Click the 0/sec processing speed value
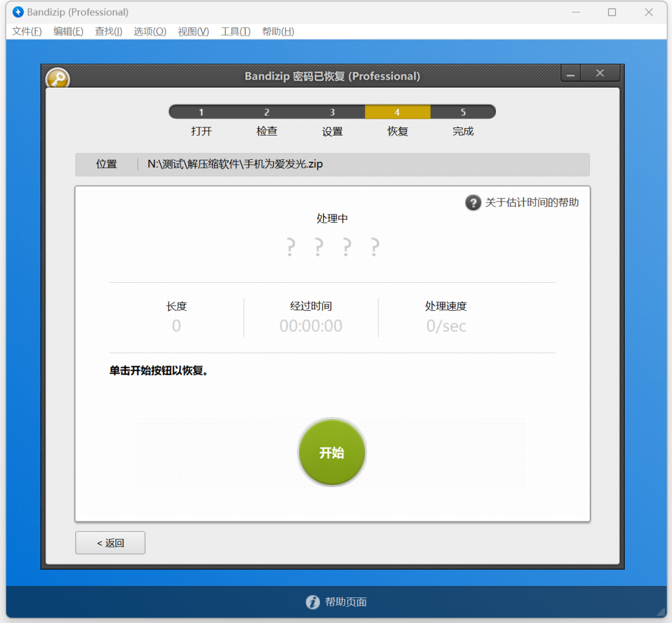Screen dimensions: 672x623 click(x=446, y=326)
